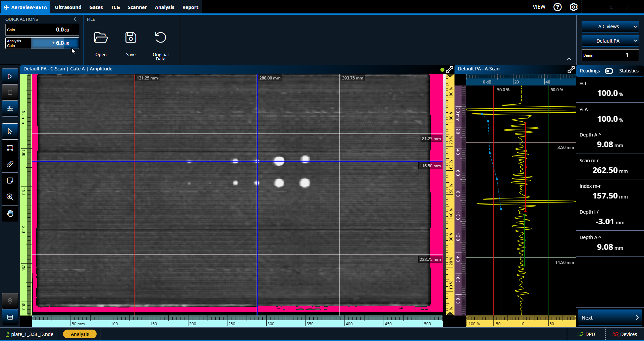
Task: Switch to the Scanner menu tab
Action: (137, 7)
